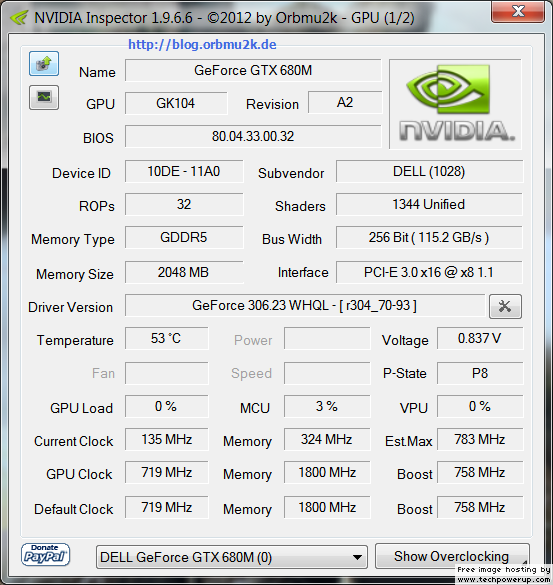
Task: Click Temperature value 53 °C
Action: [166, 338]
